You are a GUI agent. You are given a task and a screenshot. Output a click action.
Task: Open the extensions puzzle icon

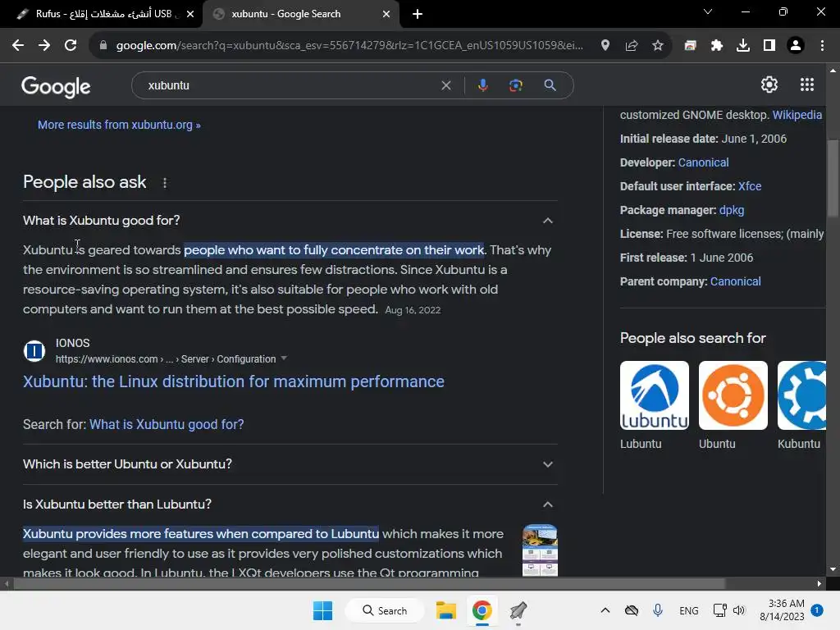click(x=716, y=46)
